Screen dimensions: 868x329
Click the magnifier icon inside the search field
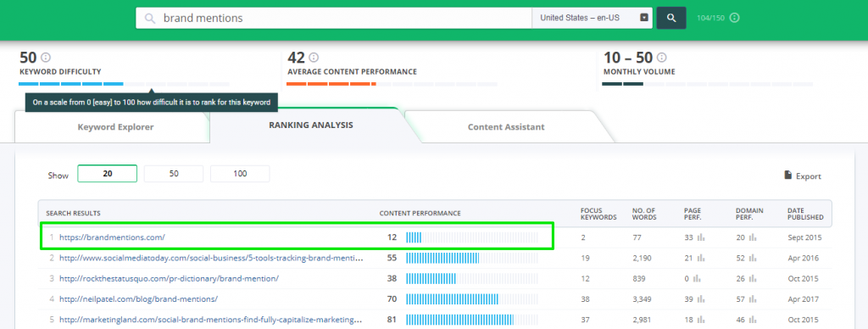click(149, 19)
